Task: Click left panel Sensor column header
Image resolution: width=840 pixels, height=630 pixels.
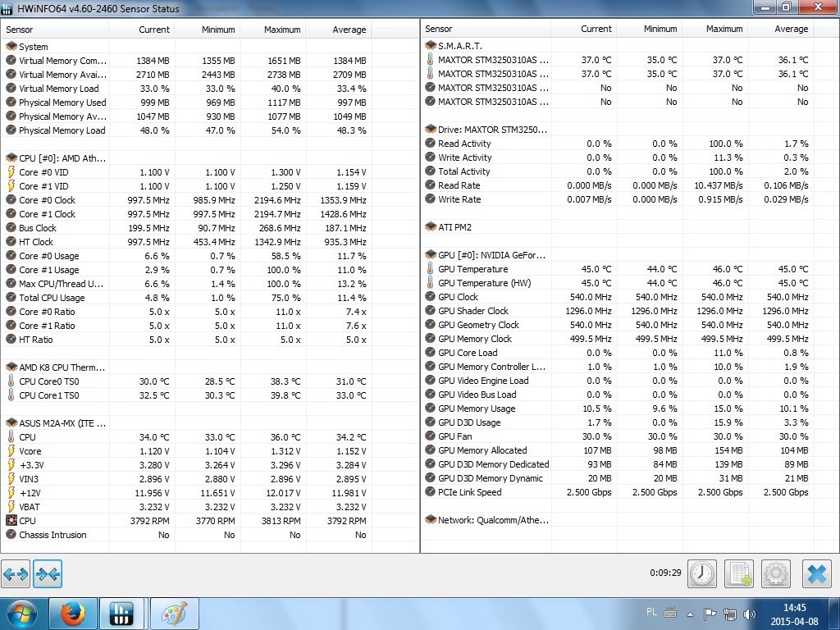Action: 55,30
